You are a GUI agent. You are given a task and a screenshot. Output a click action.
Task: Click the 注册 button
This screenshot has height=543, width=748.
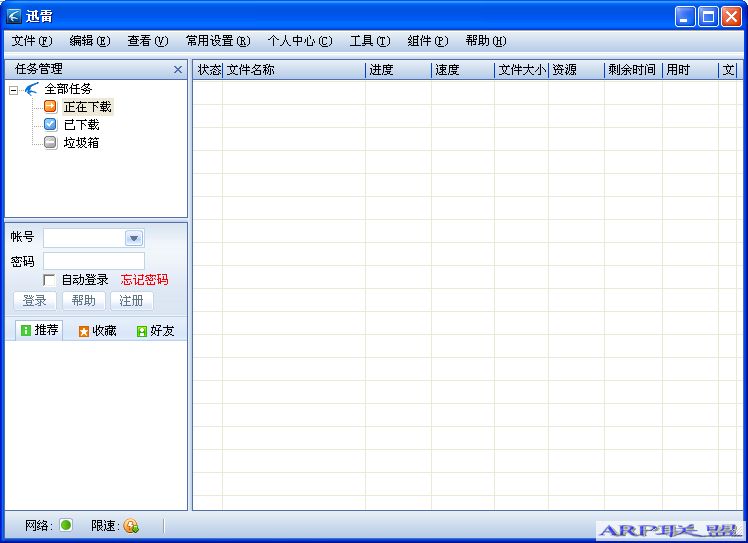click(x=132, y=301)
